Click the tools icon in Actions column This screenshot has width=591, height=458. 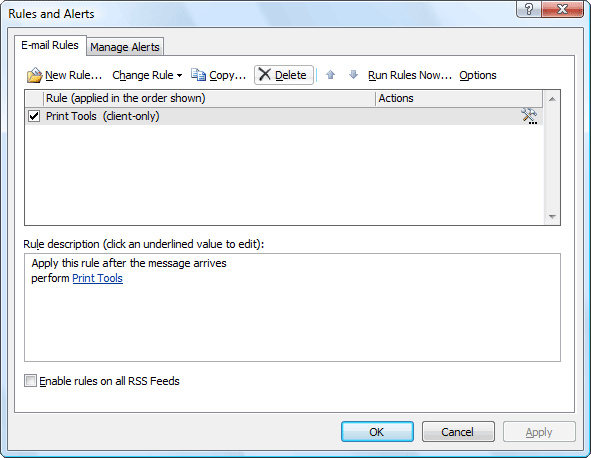point(529,116)
